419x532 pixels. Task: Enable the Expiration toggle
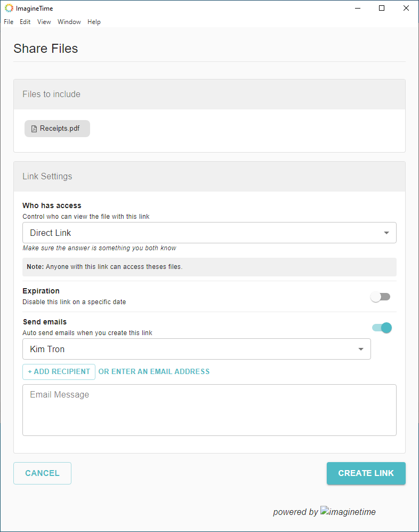(381, 297)
